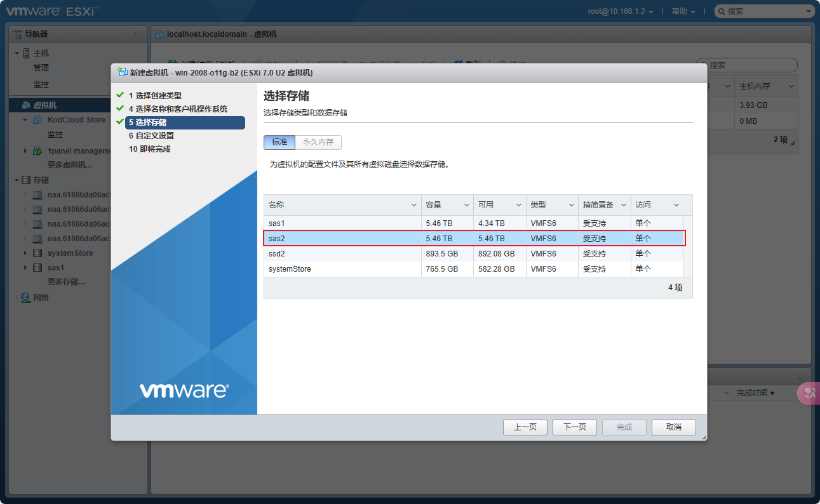Select the systemStore datastore row

coord(473,269)
